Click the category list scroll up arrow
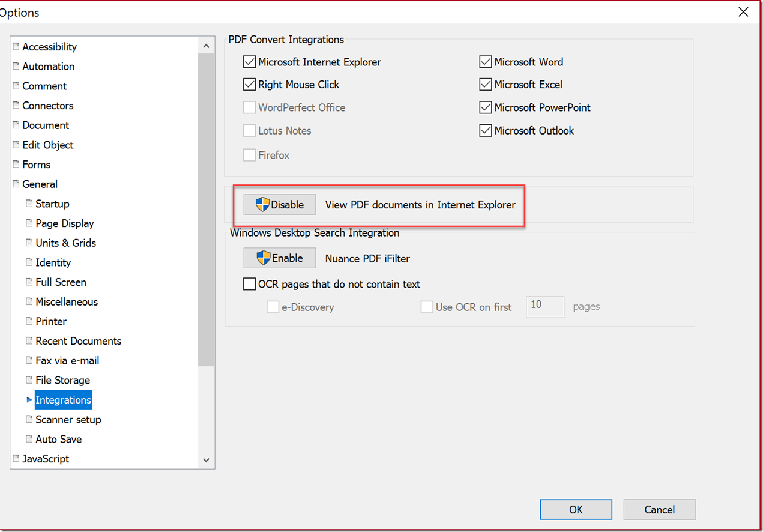Screen dimensions: 763x532 206,46
